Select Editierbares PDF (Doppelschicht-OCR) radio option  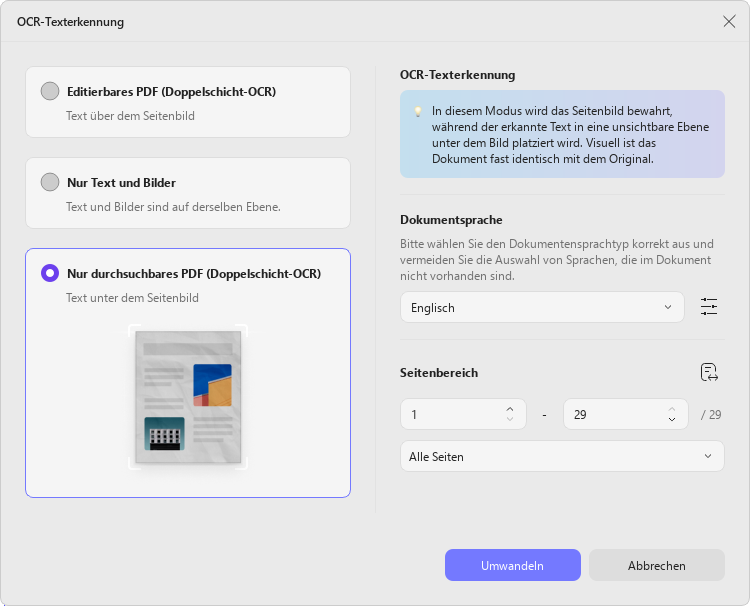50,91
